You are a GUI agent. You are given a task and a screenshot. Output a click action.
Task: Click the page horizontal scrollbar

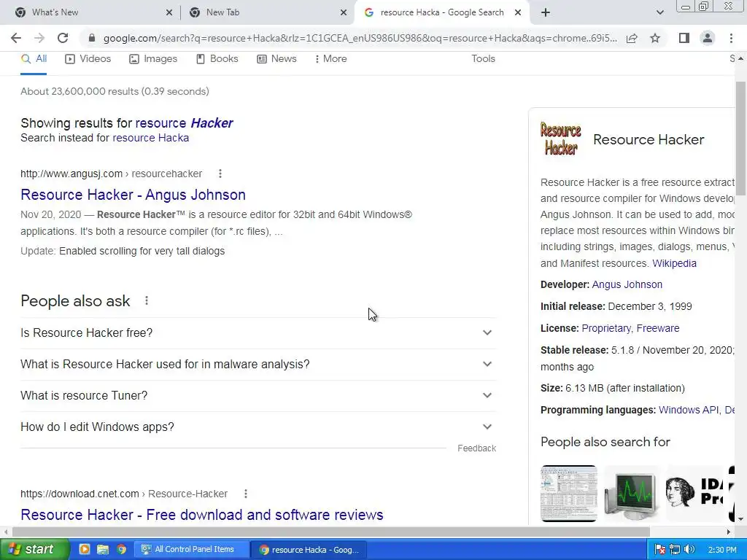pyautogui.click(x=331, y=532)
